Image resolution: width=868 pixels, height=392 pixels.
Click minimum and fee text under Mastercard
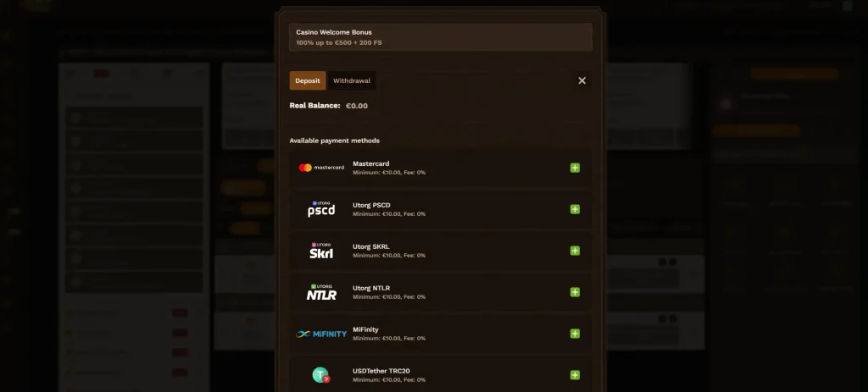(x=389, y=173)
